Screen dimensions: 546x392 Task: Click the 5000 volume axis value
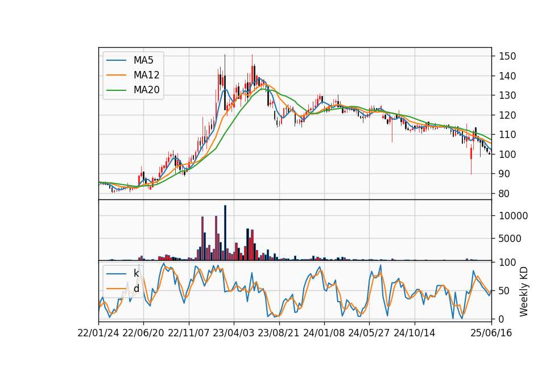pyautogui.click(x=510, y=239)
